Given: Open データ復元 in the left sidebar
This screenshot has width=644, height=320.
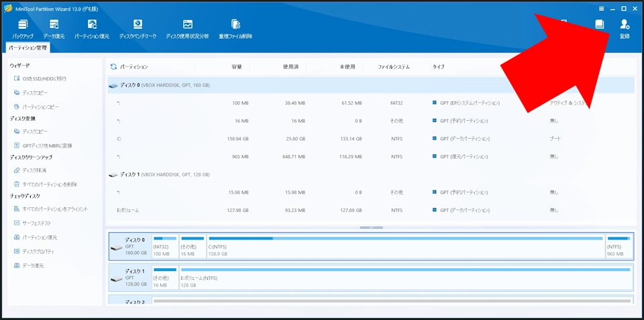Looking at the screenshot, I should point(29,266).
